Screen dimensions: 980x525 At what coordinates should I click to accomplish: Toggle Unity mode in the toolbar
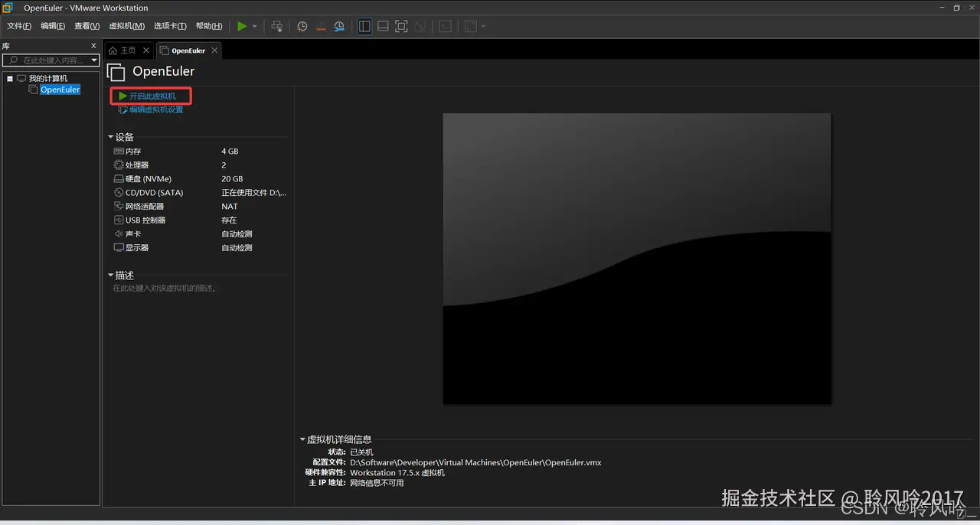tap(420, 25)
